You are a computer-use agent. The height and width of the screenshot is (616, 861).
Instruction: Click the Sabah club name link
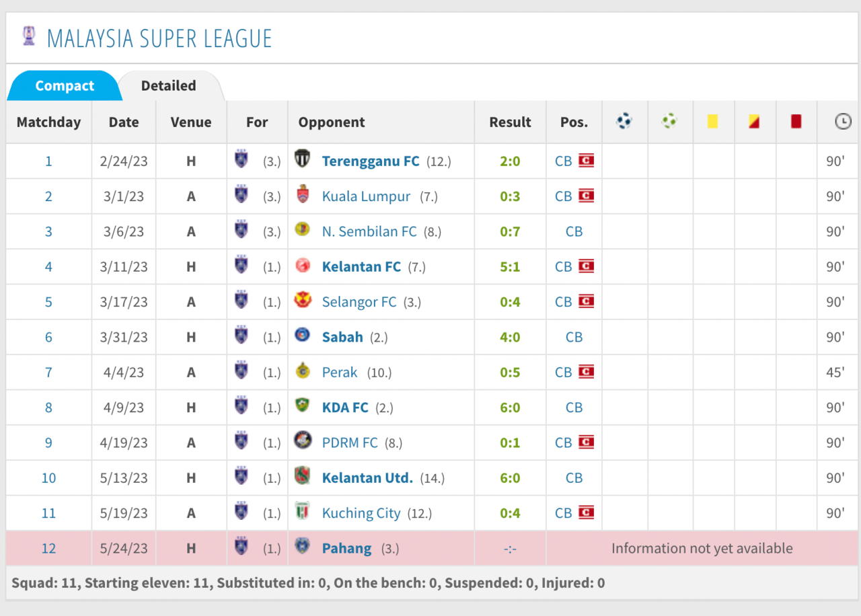click(342, 337)
